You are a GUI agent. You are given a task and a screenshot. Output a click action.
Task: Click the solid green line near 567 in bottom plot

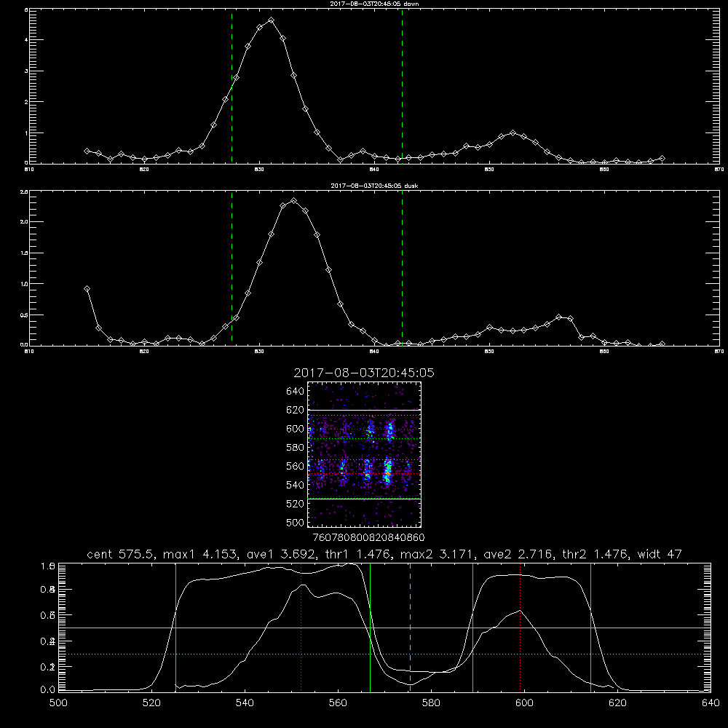pyautogui.click(x=370, y=628)
